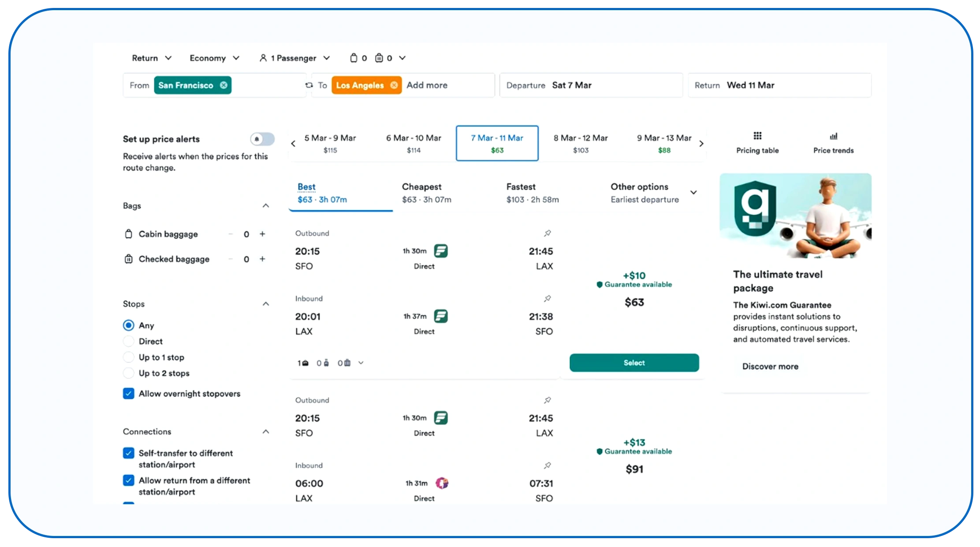980x547 pixels.
Task: Click the From origin input field
Action: [214, 85]
